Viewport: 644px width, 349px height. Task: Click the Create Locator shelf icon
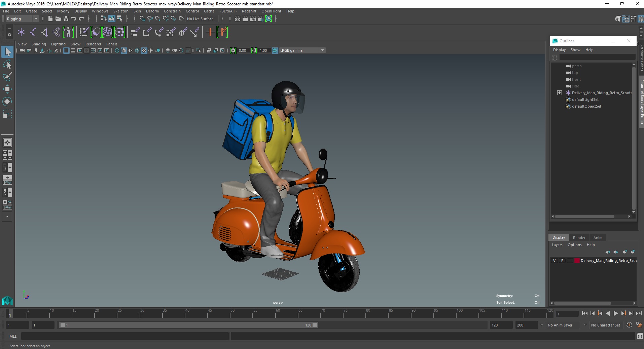21,32
